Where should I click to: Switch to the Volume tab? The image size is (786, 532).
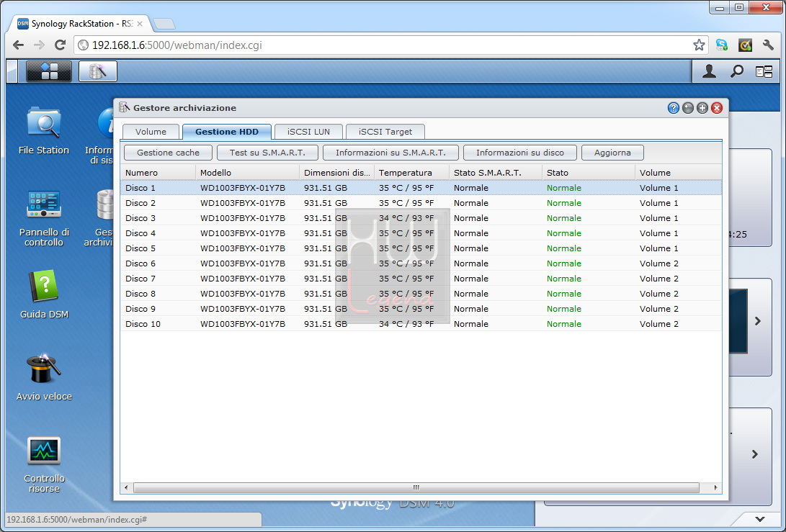coord(151,132)
